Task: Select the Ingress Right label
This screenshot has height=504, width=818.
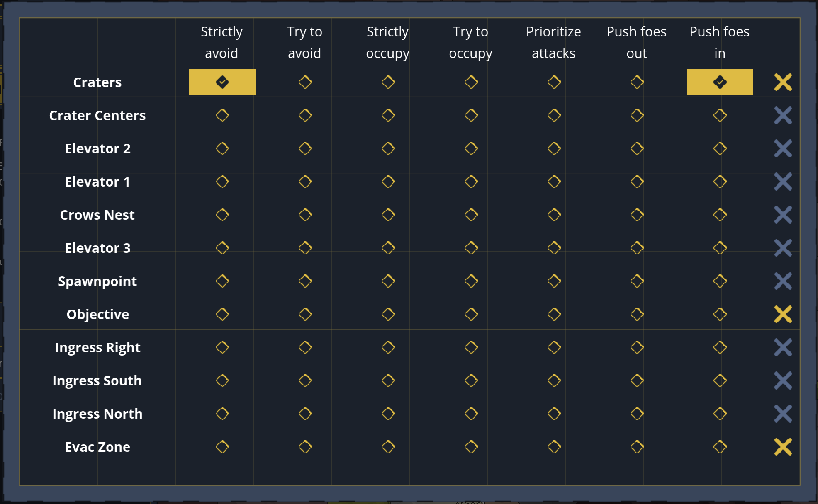Action: pyautogui.click(x=97, y=348)
